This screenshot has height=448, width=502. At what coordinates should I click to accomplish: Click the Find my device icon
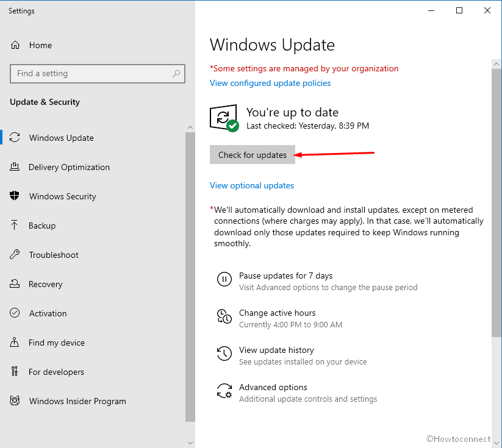point(15,342)
